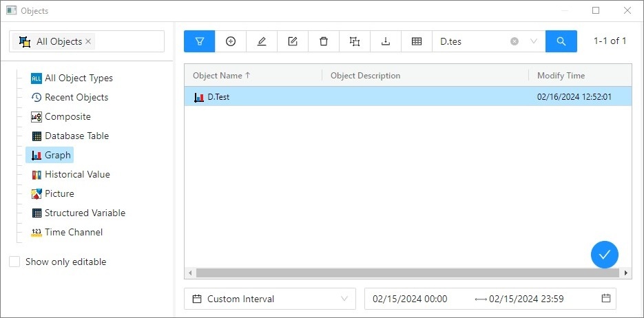Select Historical Value in the type tree
The width and height of the screenshot is (644, 318).
(76, 175)
